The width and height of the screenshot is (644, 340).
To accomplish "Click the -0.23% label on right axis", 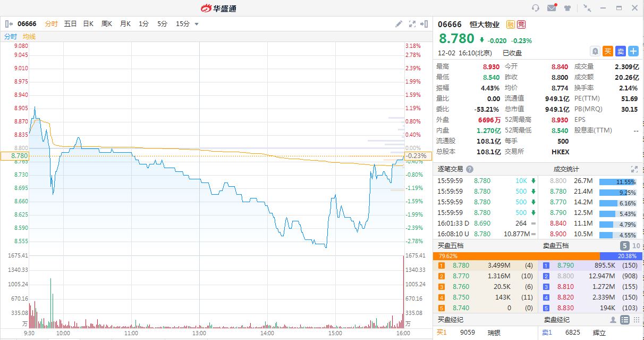I will (418, 156).
